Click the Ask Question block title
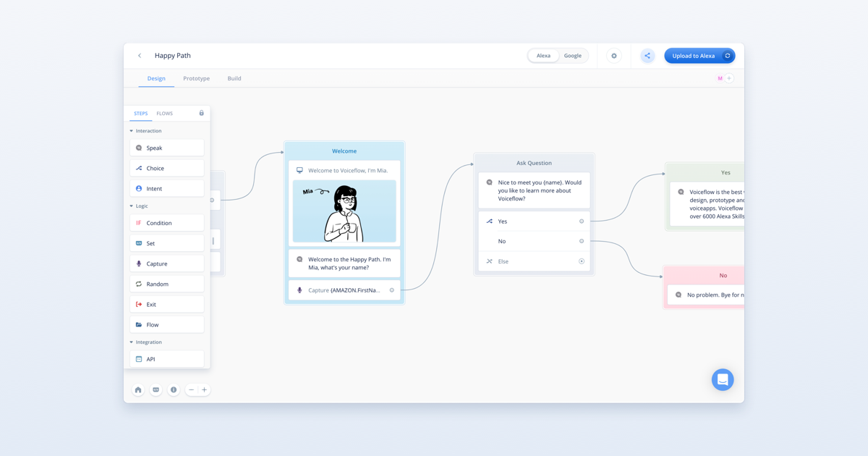The height and width of the screenshot is (456, 868). pos(534,163)
